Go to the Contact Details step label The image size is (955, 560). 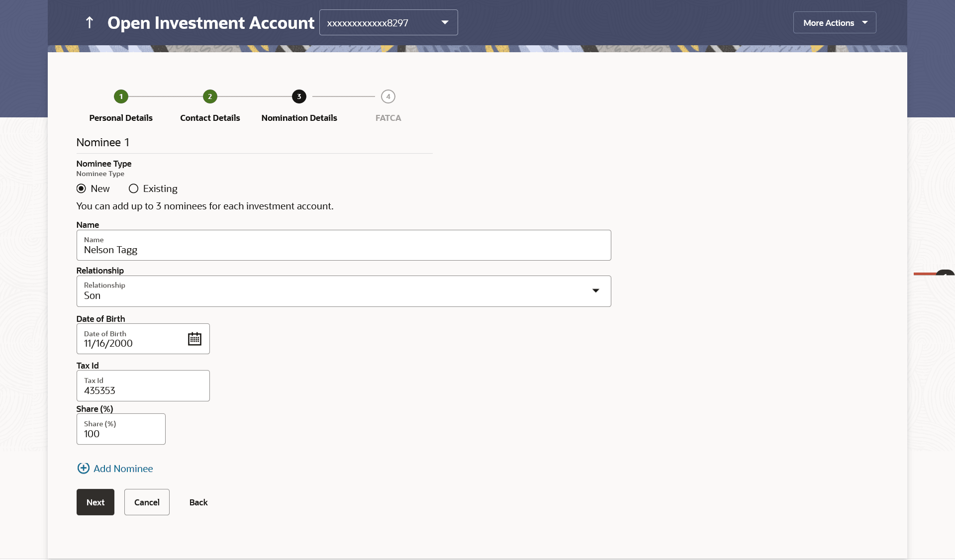pos(210,118)
